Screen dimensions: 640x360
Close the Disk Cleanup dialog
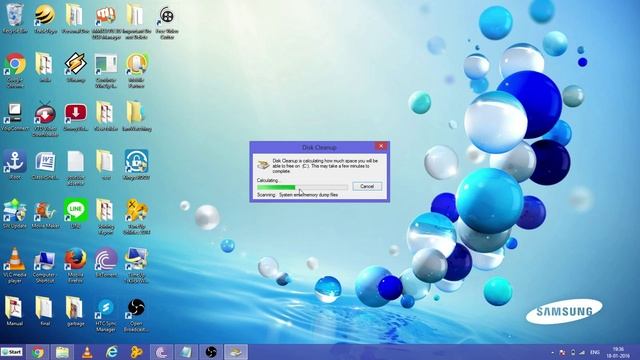coord(381,146)
